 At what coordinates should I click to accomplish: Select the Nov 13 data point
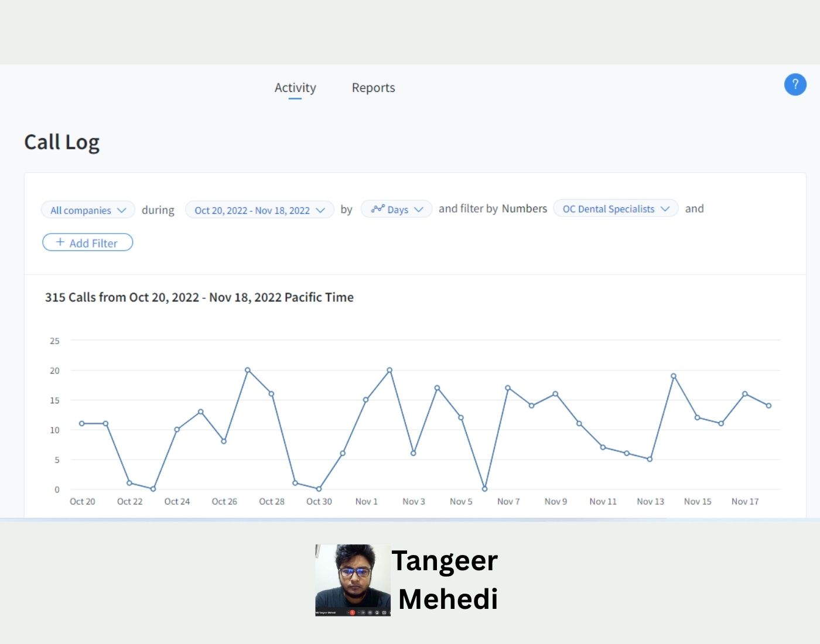click(650, 459)
